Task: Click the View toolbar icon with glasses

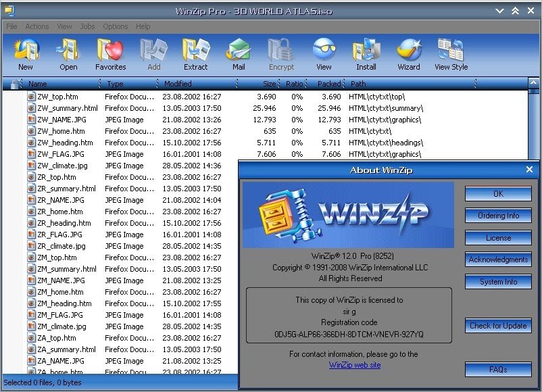Action: (x=324, y=49)
